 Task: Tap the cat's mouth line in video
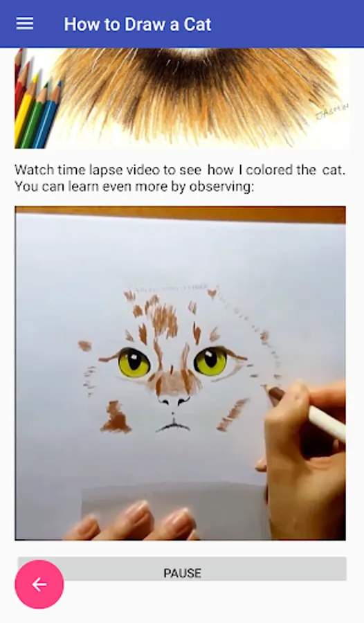(173, 427)
